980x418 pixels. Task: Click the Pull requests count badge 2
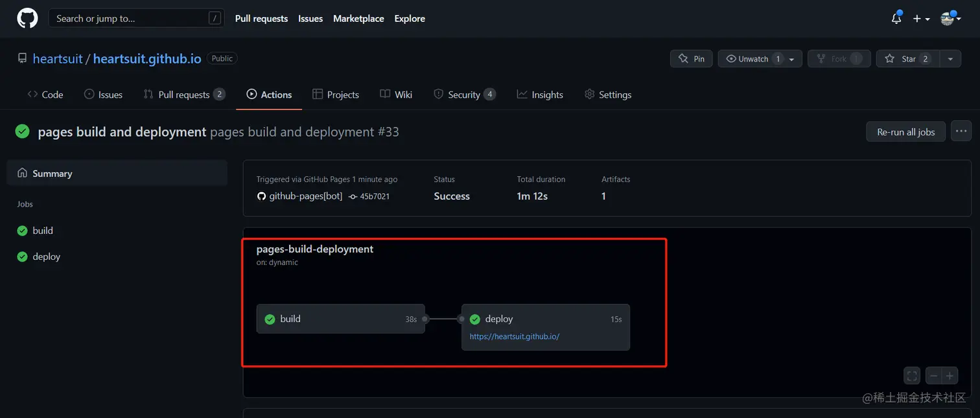click(220, 95)
